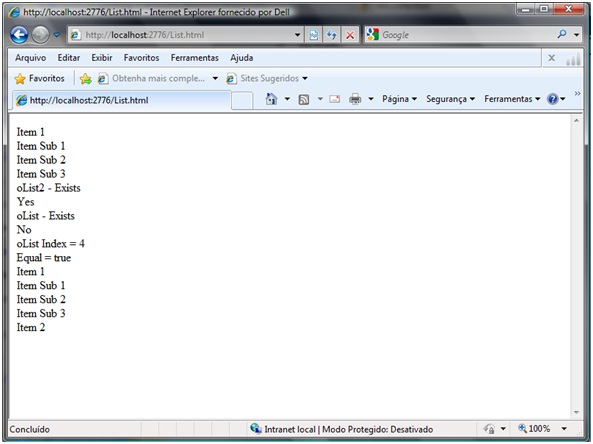Open the Arquivo menu
The width and height of the screenshot is (593, 444).
click(x=31, y=58)
